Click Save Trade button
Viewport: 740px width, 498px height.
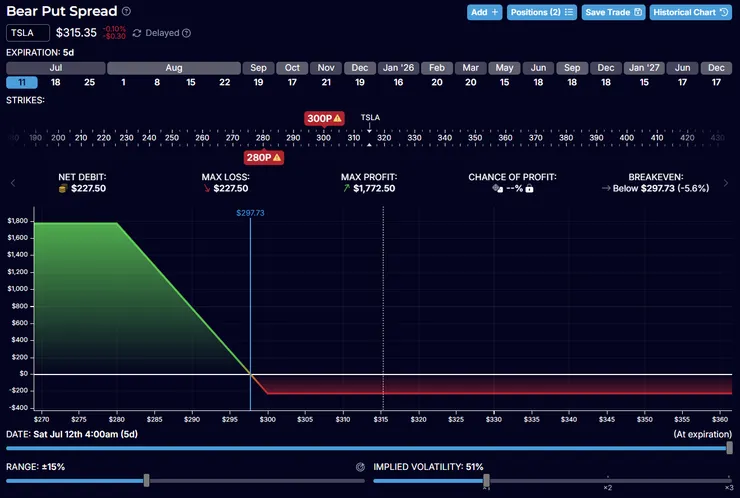[x=613, y=12]
